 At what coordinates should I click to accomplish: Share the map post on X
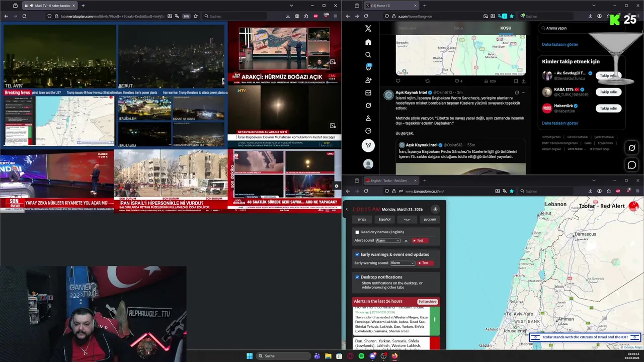(523, 81)
